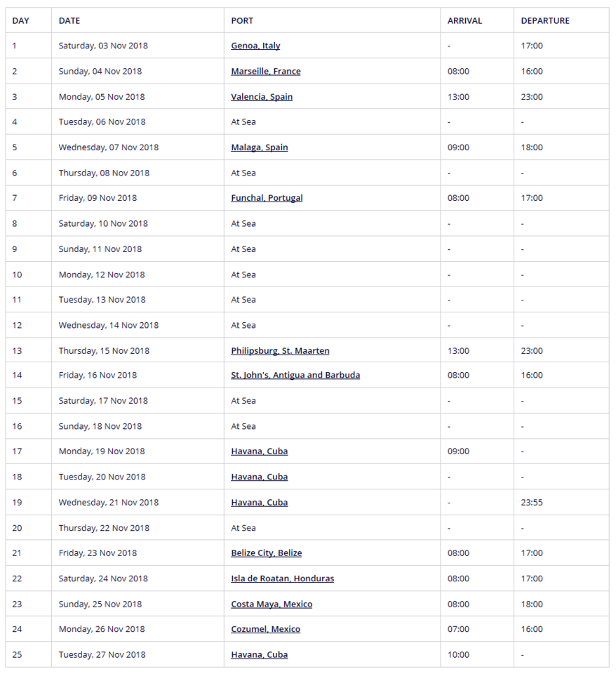The height and width of the screenshot is (674, 616).
Task: Click the Isla de Roatan, Honduras link
Action: pyautogui.click(x=282, y=579)
